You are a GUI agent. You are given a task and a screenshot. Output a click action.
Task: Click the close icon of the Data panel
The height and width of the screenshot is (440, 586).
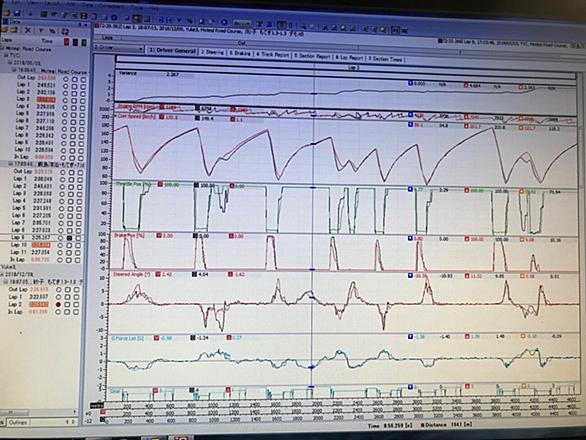[x=86, y=25]
